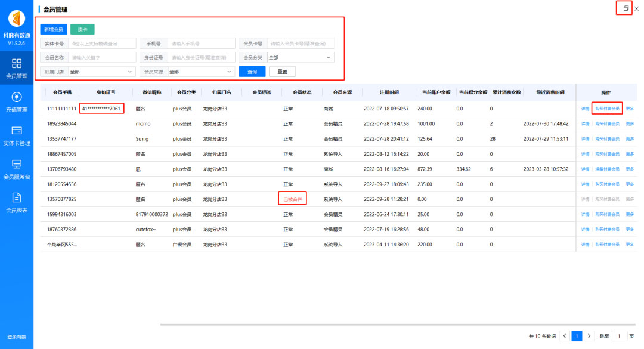
Task: Focus the 实体卡号 input field
Action: click(103, 43)
